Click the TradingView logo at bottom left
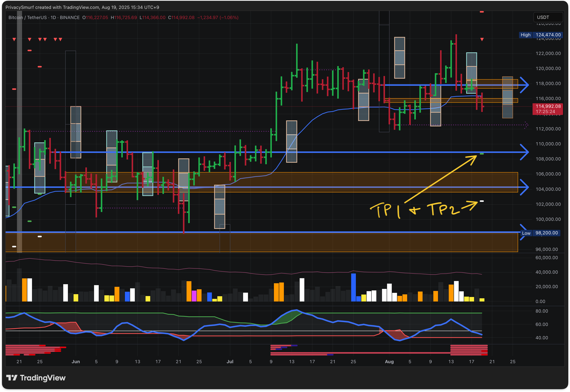Viewport: 570px width, 392px height. click(x=36, y=378)
